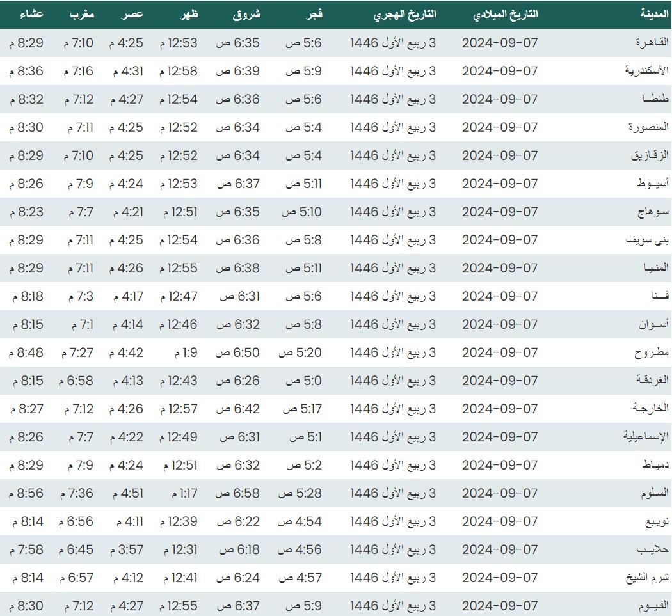Click the عصر (Asr) column header
Screen dimensions: 672x616
click(x=133, y=14)
